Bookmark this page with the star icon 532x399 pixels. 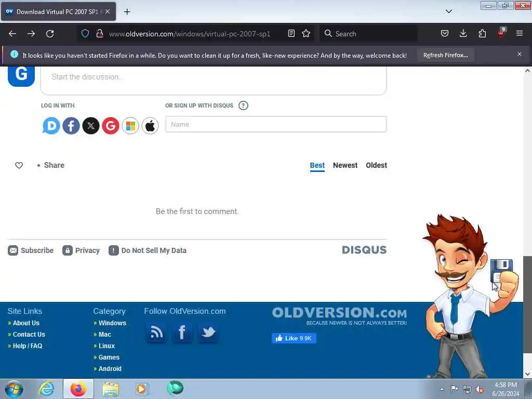pyautogui.click(x=306, y=33)
